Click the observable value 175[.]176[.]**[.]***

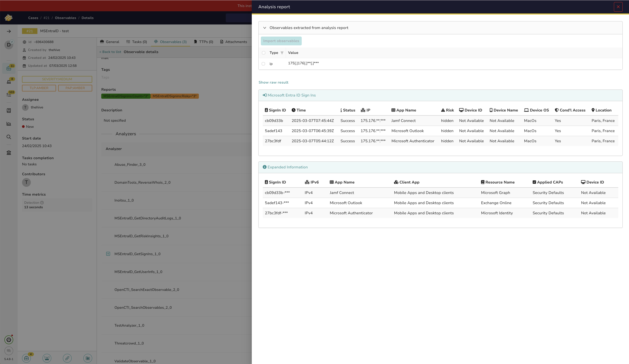303,63
